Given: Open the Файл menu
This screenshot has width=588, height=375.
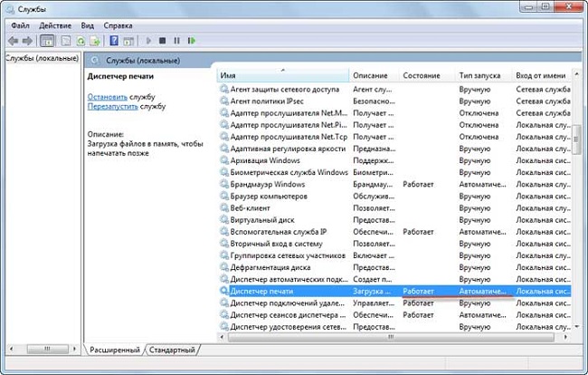Looking at the screenshot, I should (20, 25).
